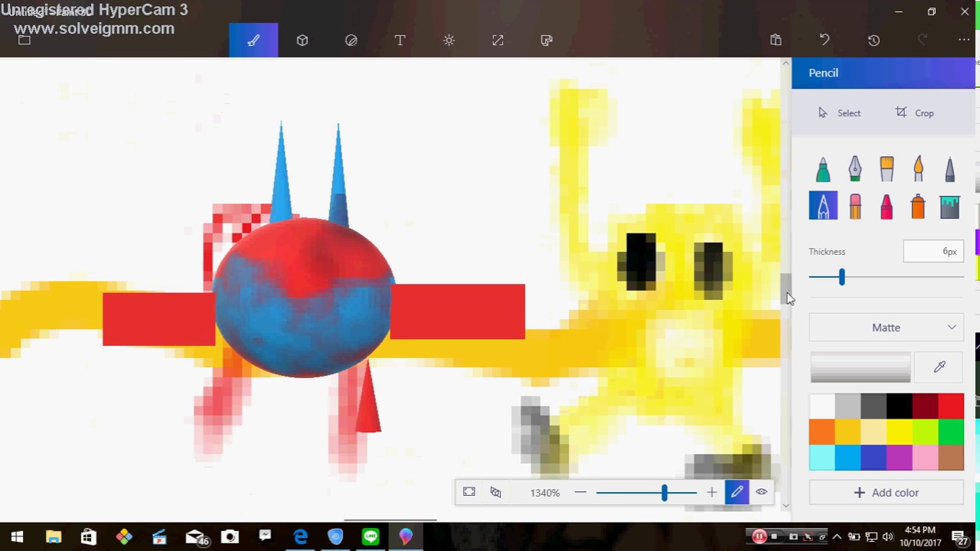Viewport: 980px width, 551px height.
Task: Choose the pink Crayon brush
Action: tap(887, 206)
